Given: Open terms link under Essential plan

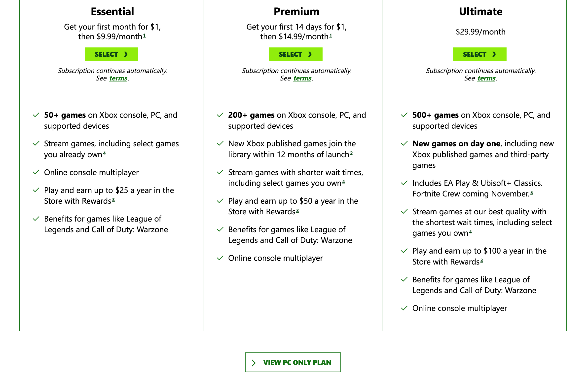Looking at the screenshot, I should pyautogui.click(x=118, y=78).
